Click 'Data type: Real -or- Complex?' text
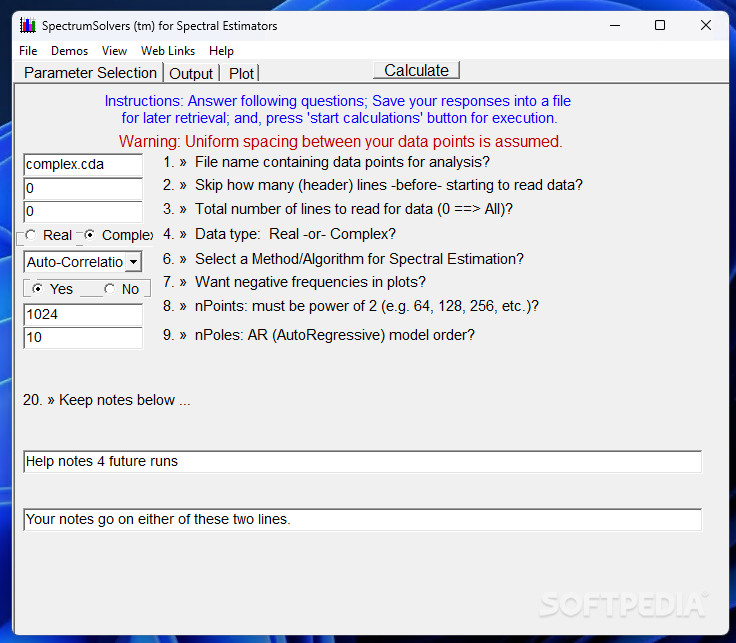 [x=295, y=234]
